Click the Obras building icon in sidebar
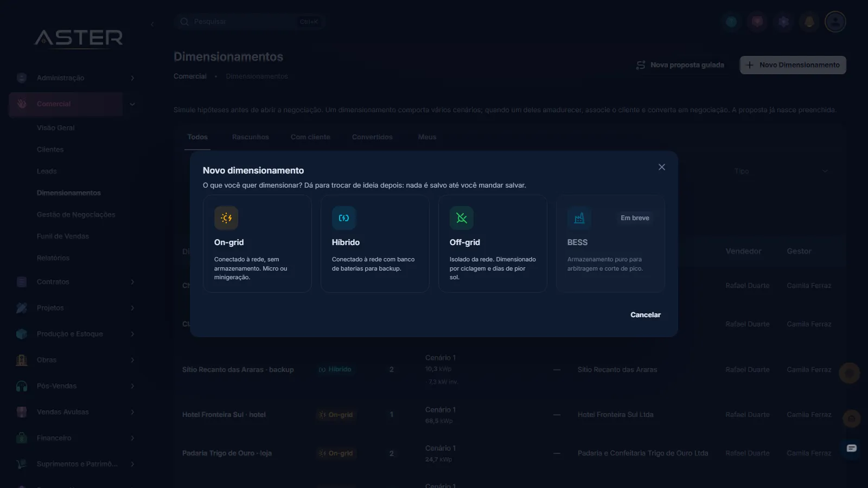Viewport: 868px width, 488px height. click(x=22, y=360)
